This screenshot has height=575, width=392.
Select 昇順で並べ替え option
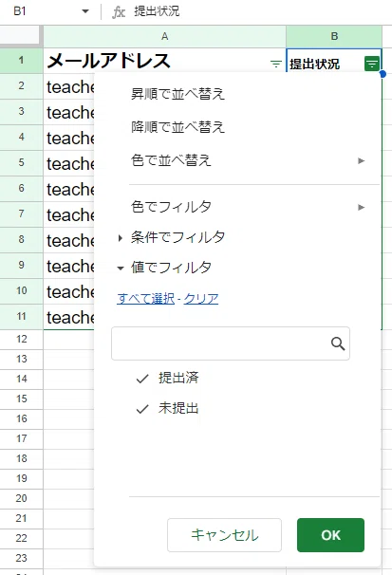tap(177, 94)
